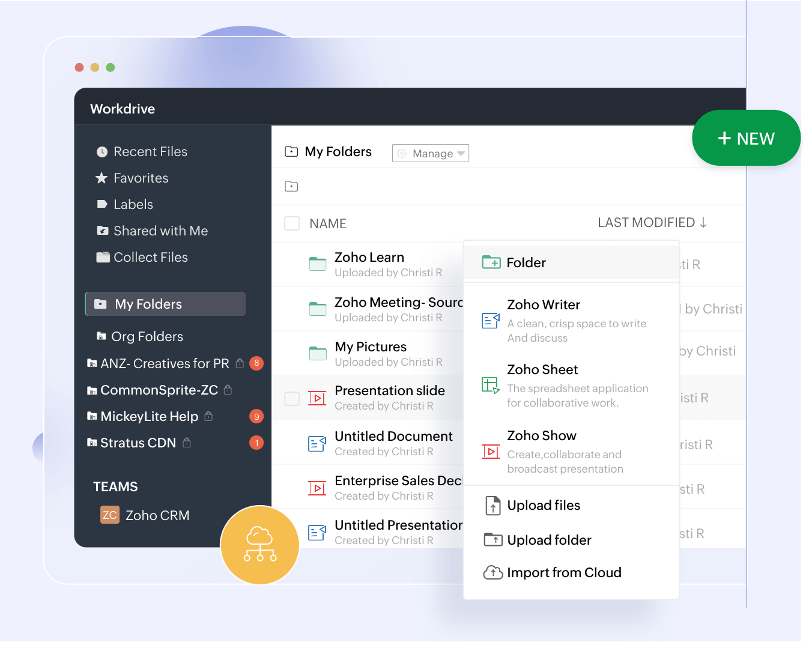Click lock icon beside ANZ- Creatives for PR
Viewport: 812px width, 660px height.
(x=240, y=363)
